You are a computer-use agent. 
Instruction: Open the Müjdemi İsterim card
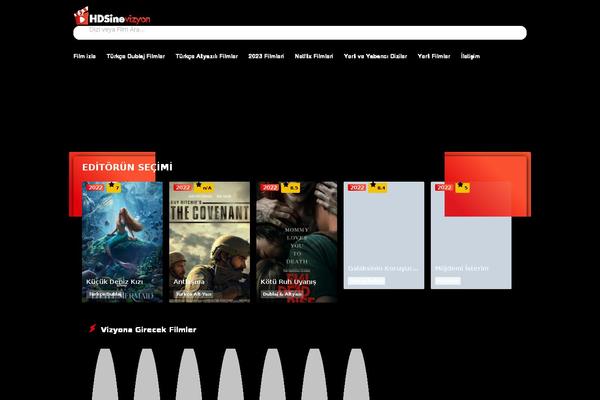(x=471, y=235)
